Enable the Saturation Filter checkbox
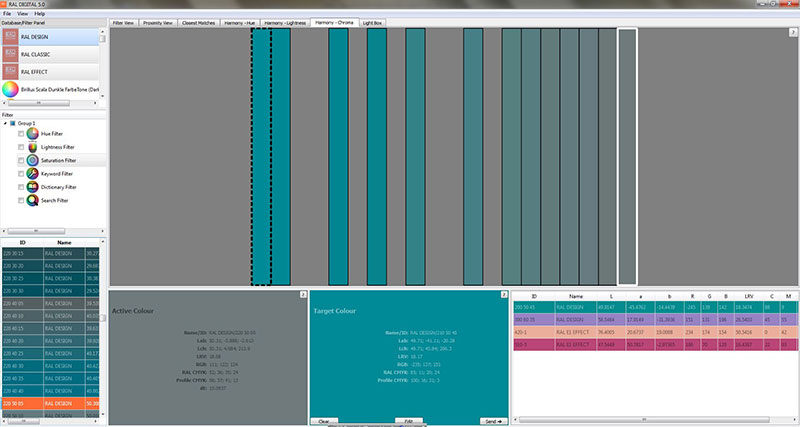 coord(21,160)
